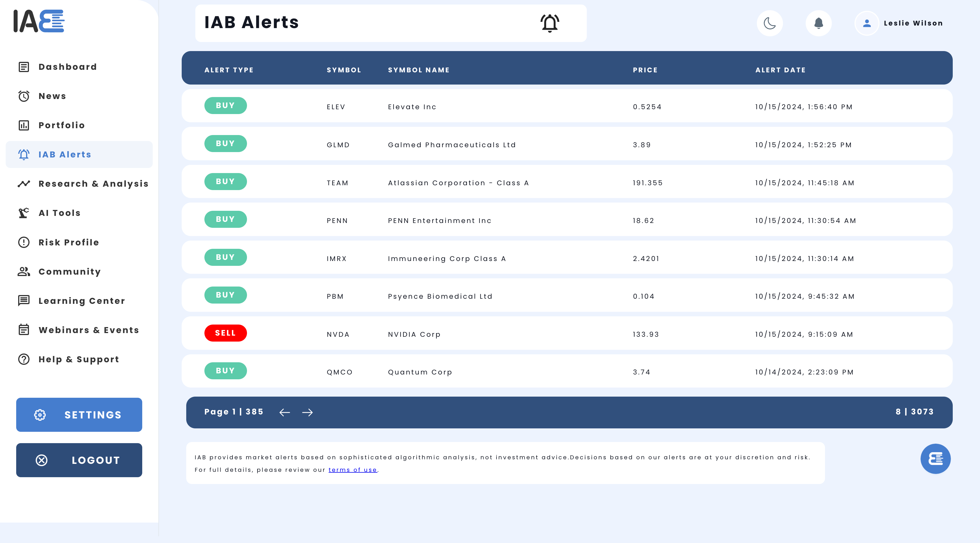This screenshot has height=543, width=980.
Task: Open Dashboard from the sidebar
Action: pyautogui.click(x=67, y=67)
